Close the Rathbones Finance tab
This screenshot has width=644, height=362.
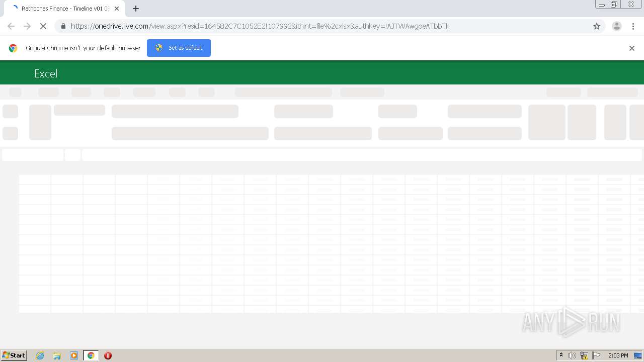tap(117, 9)
